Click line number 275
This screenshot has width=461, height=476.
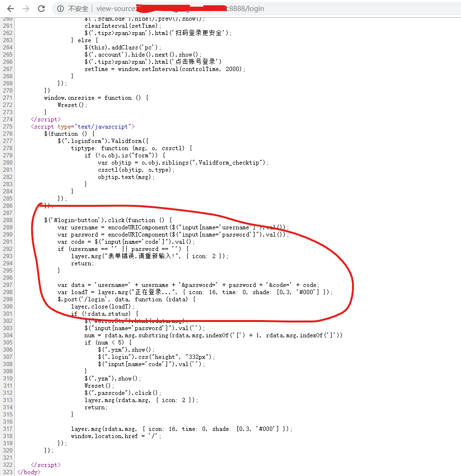coord(8,127)
